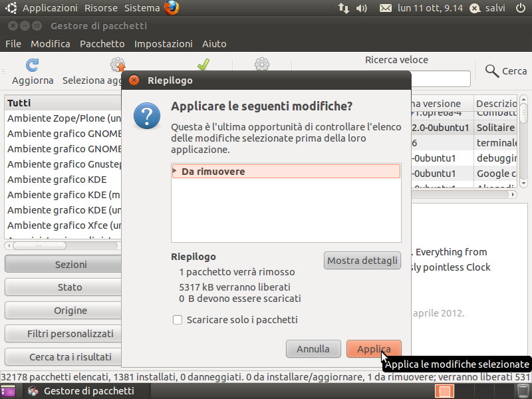
Task: Close the Riepilogo dialog with the red X
Action: point(134,80)
